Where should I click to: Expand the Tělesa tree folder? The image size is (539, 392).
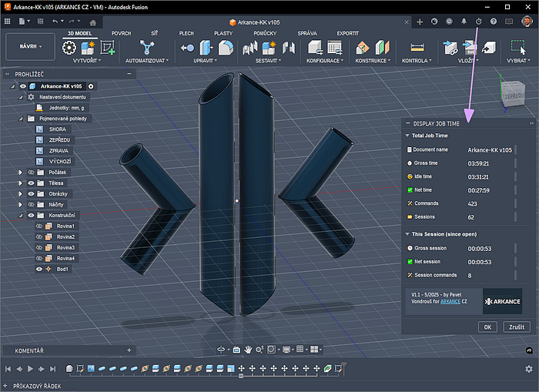(20, 183)
